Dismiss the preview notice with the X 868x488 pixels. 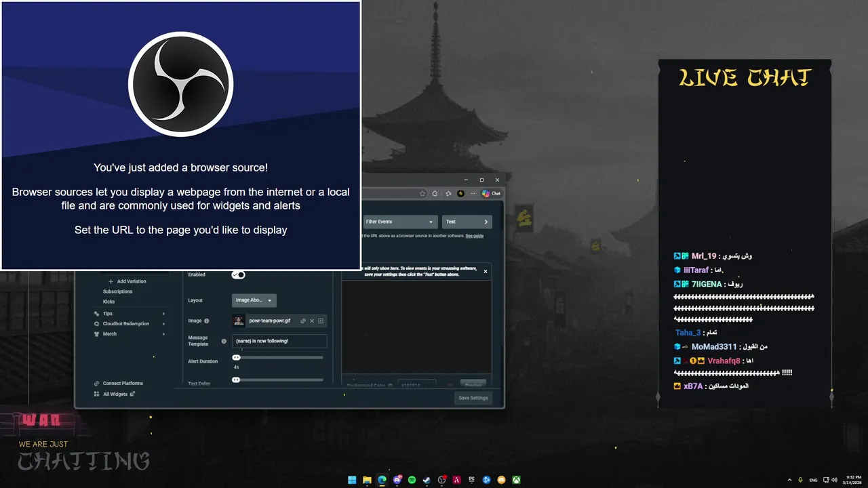point(486,271)
